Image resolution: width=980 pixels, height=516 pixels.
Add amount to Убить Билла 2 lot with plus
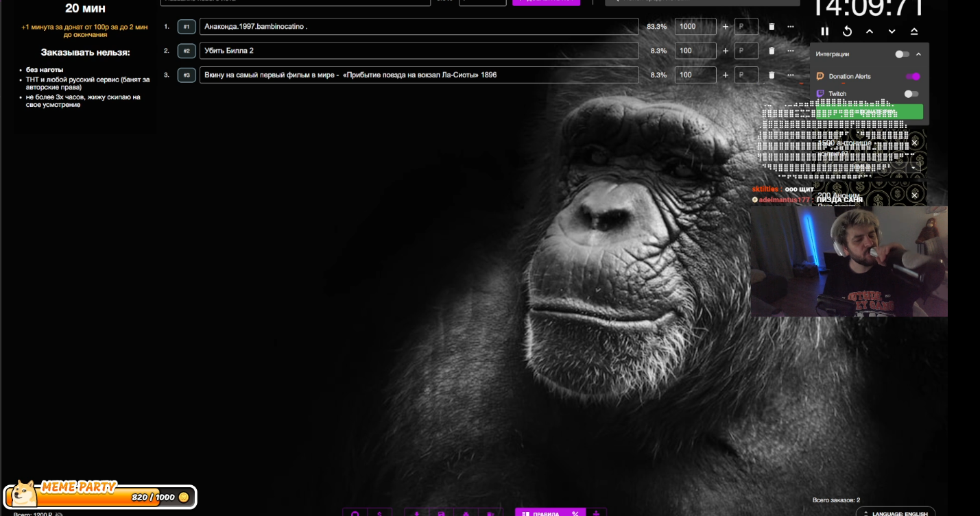pos(726,51)
